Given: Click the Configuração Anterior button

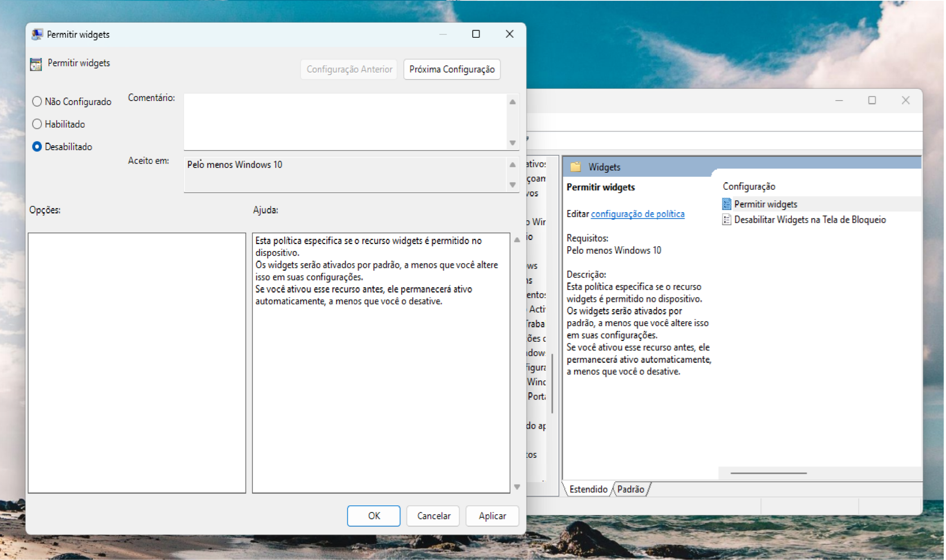Looking at the screenshot, I should (349, 69).
